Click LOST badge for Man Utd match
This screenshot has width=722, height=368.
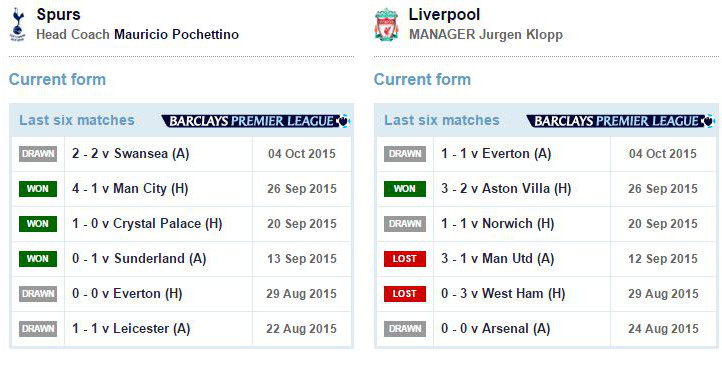[405, 259]
